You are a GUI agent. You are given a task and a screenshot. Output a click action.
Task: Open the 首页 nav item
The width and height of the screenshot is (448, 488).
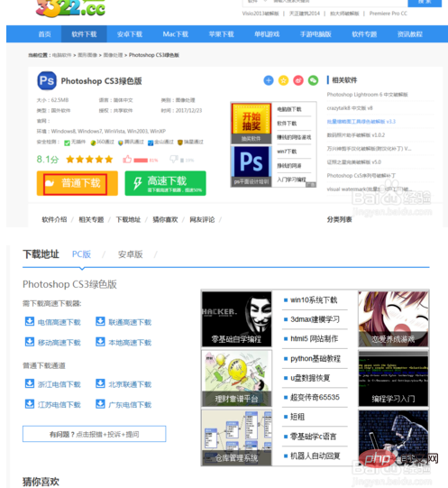click(44, 34)
